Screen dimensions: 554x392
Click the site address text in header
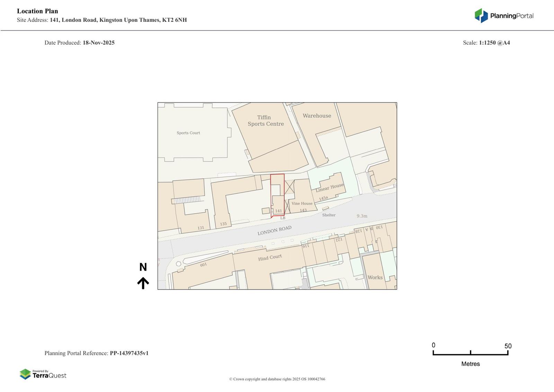click(118, 20)
